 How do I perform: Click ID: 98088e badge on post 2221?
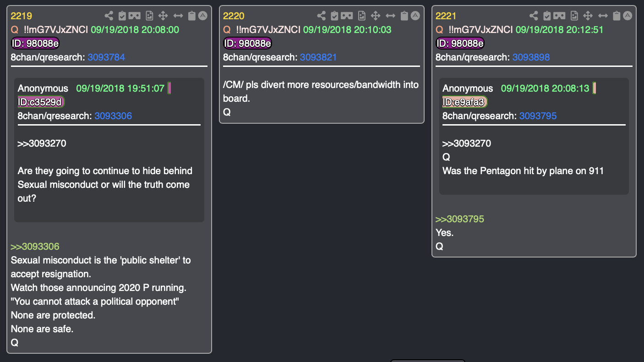460,44
